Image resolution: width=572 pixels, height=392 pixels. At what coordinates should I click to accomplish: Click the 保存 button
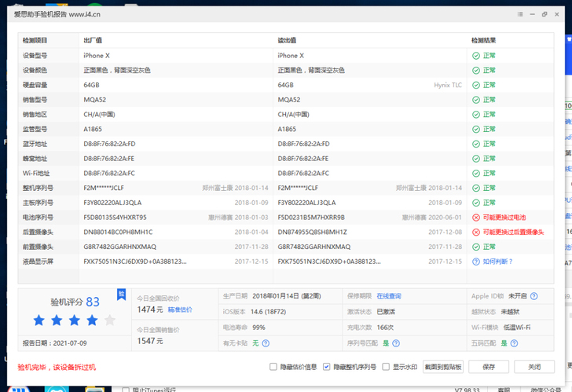coord(489,367)
